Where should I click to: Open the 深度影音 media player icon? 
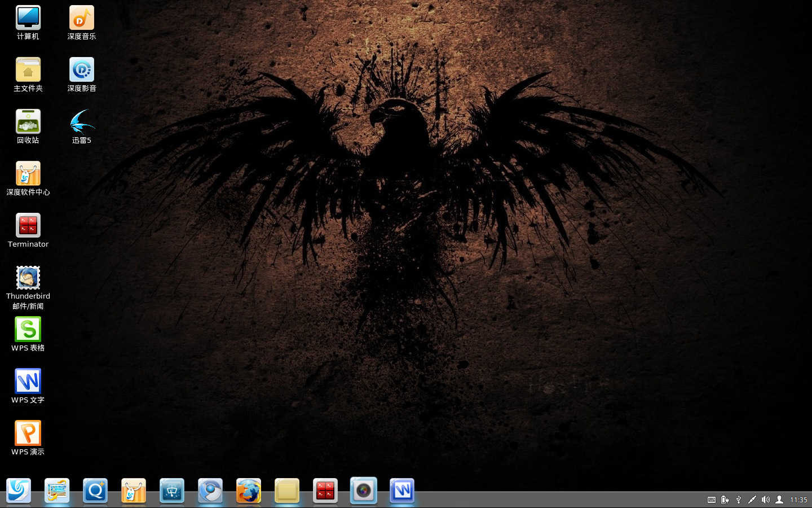(x=82, y=75)
